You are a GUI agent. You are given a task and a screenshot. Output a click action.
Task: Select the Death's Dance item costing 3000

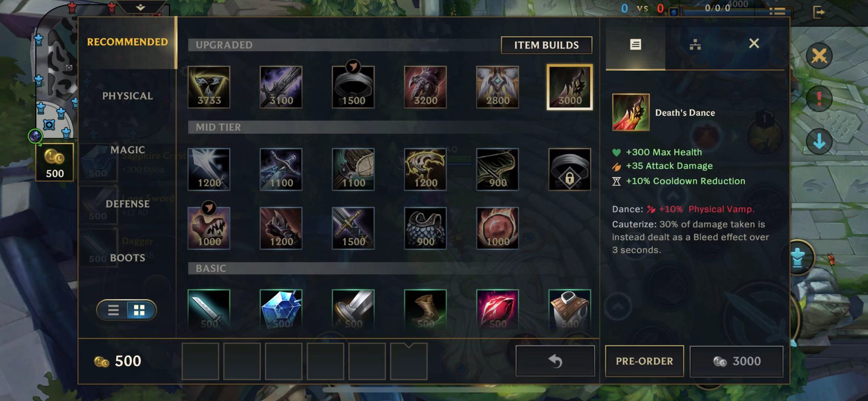[569, 87]
